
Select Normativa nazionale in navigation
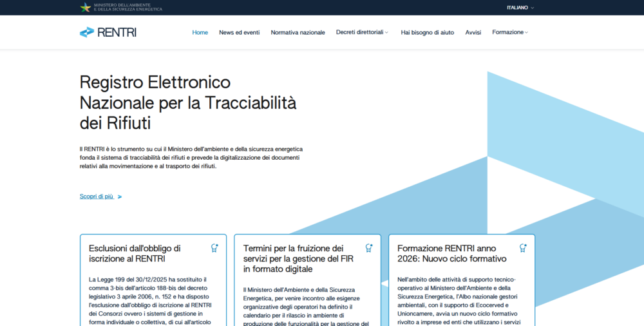pos(298,32)
